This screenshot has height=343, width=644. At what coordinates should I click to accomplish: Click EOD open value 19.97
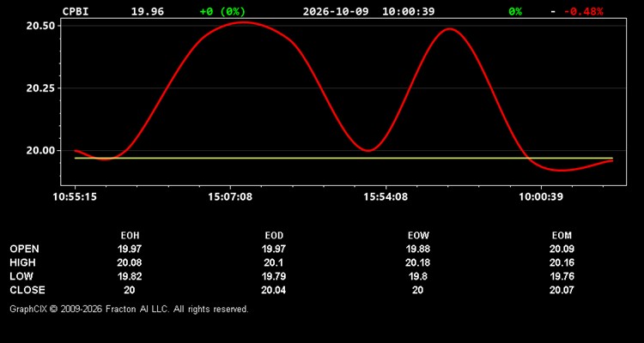[274, 249]
